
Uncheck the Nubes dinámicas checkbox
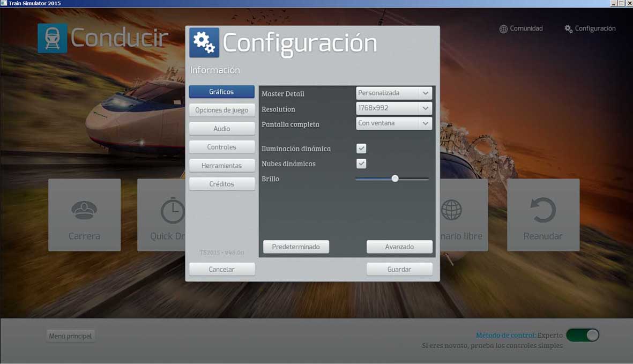(x=361, y=164)
